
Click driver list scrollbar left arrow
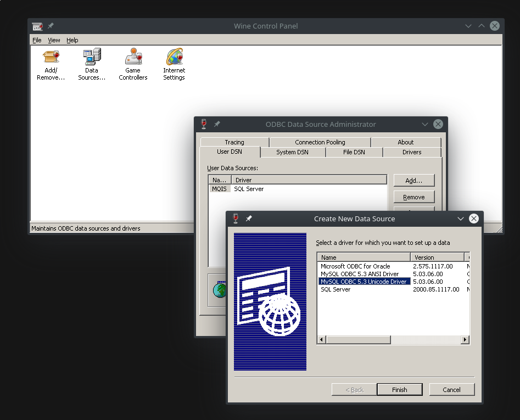321,339
